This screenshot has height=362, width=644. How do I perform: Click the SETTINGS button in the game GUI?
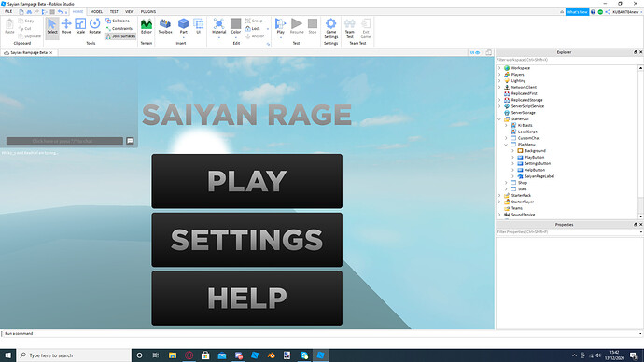246,240
